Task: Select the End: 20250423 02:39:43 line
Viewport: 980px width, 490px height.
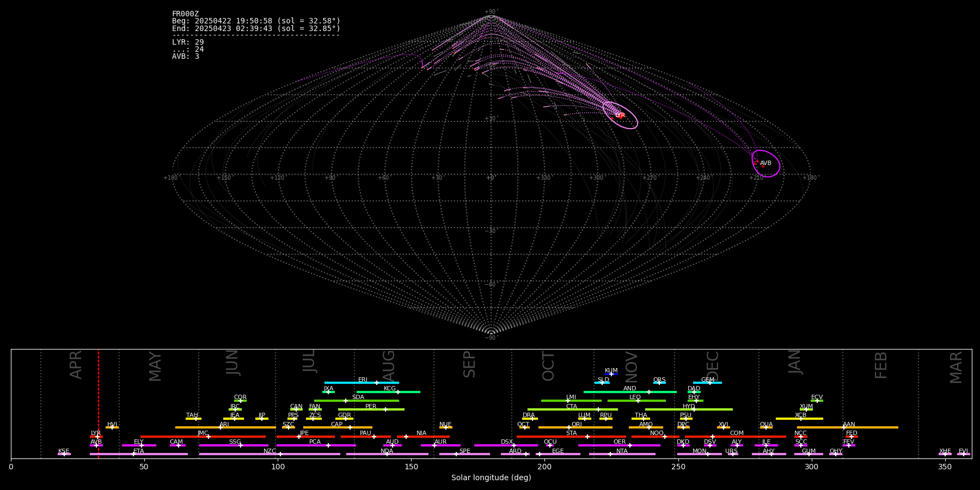Action: 256,28
